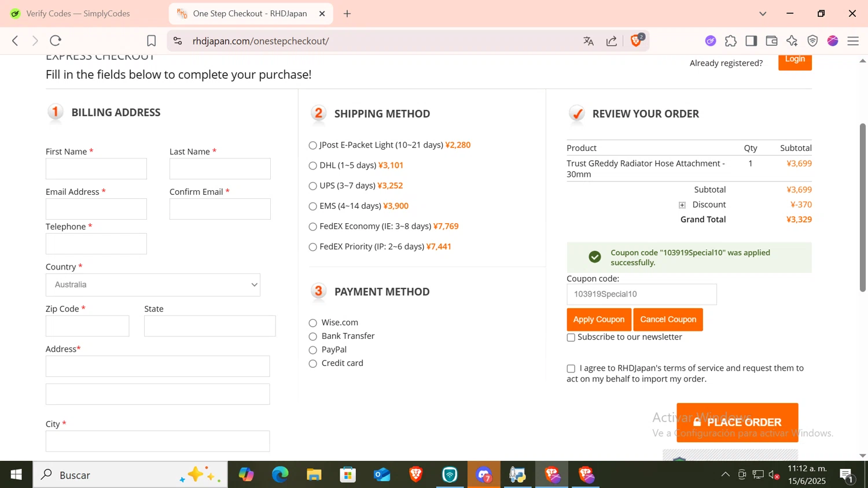Go back to the previous page

(x=15, y=40)
